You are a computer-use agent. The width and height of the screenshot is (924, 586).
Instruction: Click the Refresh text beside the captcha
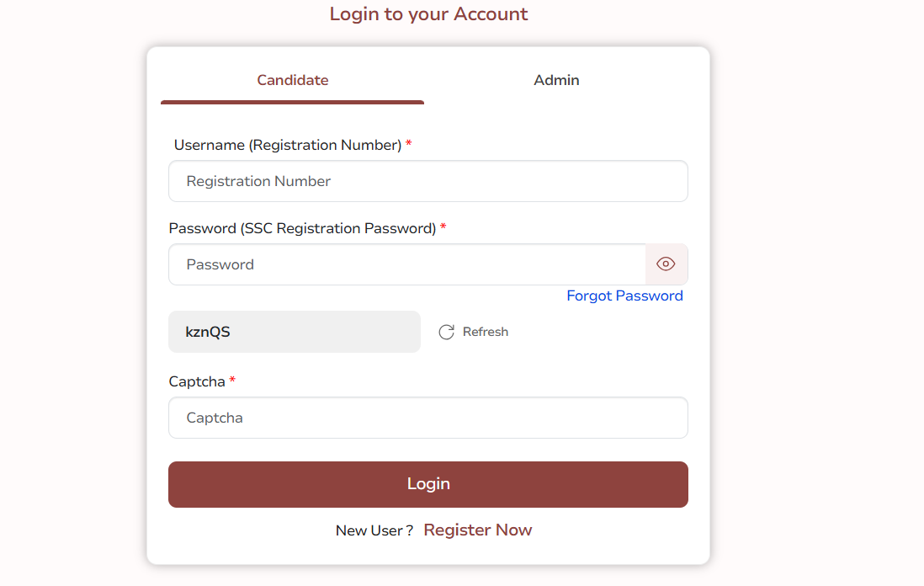(x=486, y=332)
